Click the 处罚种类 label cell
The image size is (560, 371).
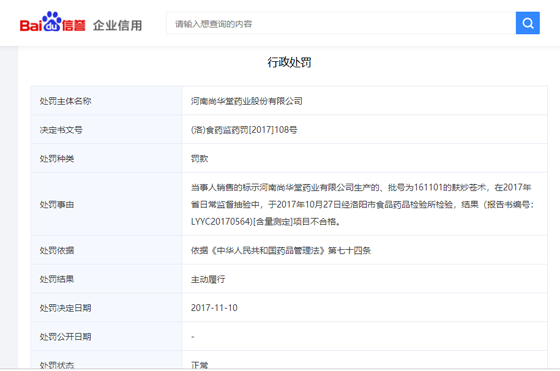point(107,159)
